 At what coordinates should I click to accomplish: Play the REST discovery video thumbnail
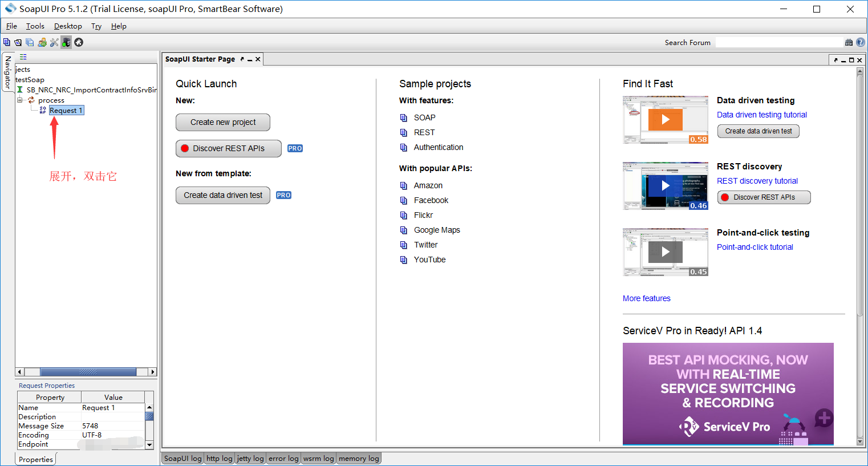pyautogui.click(x=666, y=186)
